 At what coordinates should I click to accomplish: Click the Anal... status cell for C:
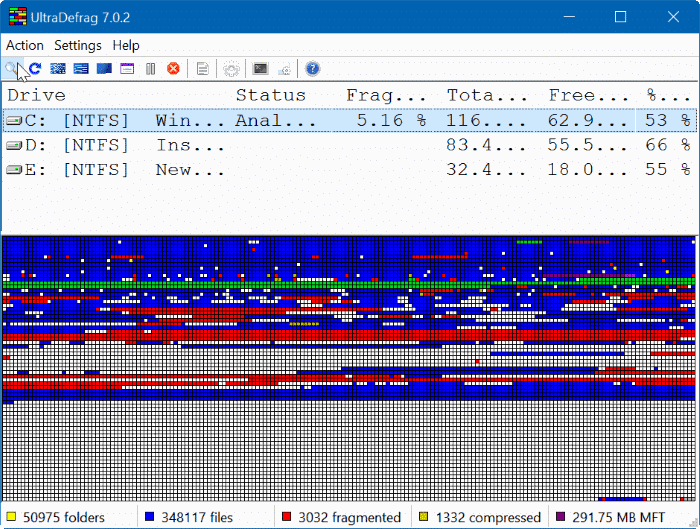pyautogui.click(x=275, y=121)
